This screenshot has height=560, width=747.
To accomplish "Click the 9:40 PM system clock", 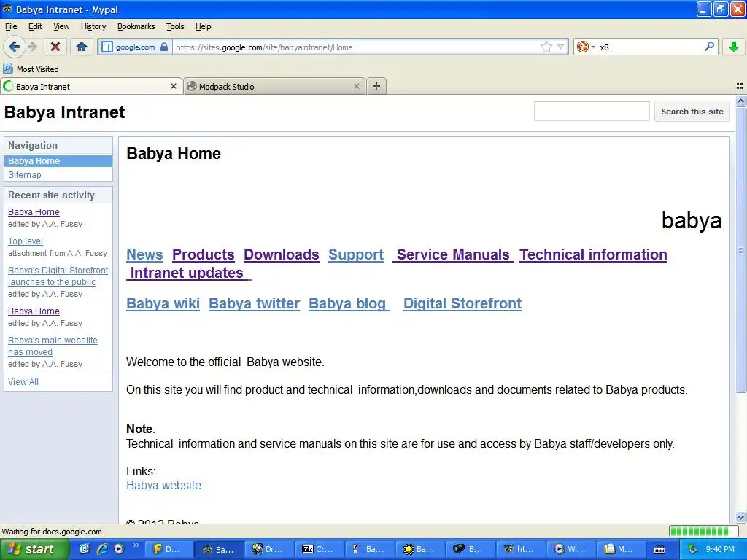I will tap(720, 549).
